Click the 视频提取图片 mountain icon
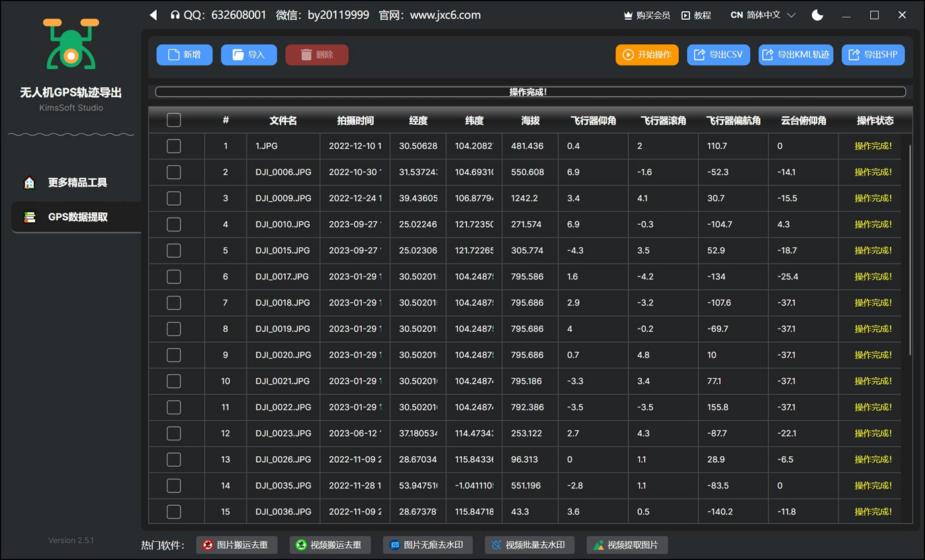This screenshot has height=560, width=925. coord(598,545)
